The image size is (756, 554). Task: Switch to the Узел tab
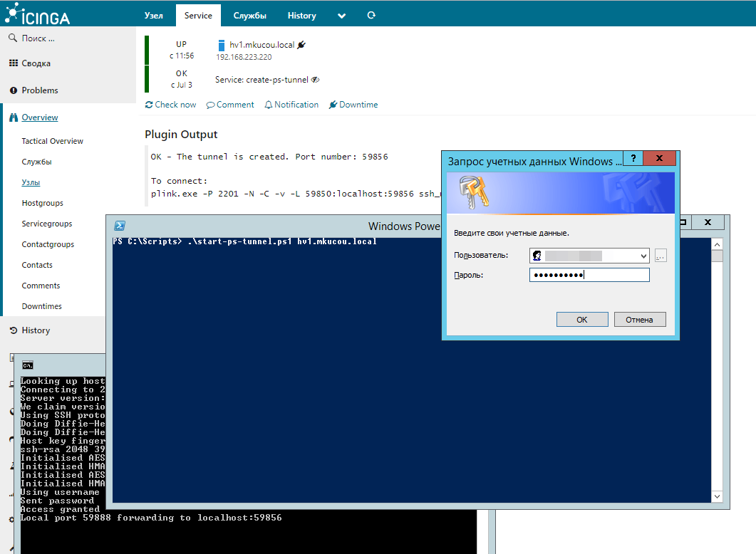point(153,15)
